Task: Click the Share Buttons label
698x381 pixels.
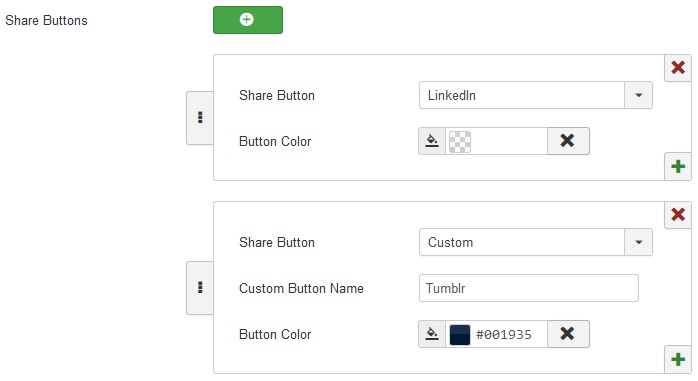Action: pos(46,20)
